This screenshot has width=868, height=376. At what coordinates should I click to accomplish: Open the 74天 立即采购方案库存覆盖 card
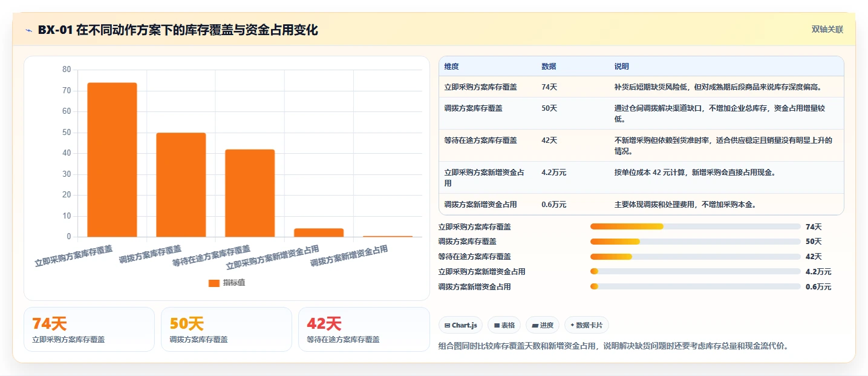coord(89,329)
